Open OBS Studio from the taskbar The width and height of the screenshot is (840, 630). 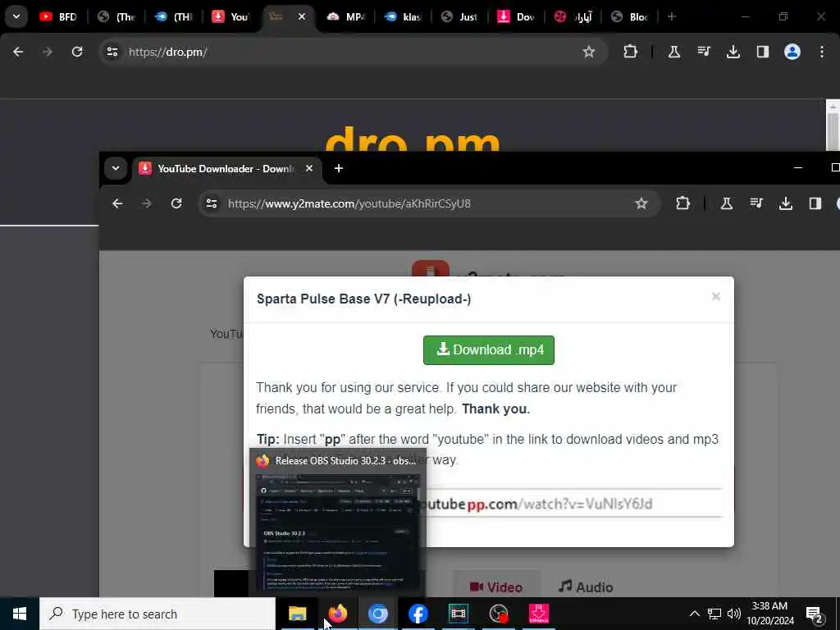click(x=498, y=614)
